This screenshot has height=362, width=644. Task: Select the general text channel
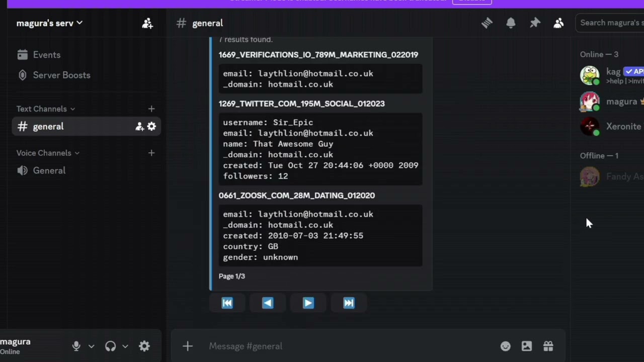(x=87, y=127)
